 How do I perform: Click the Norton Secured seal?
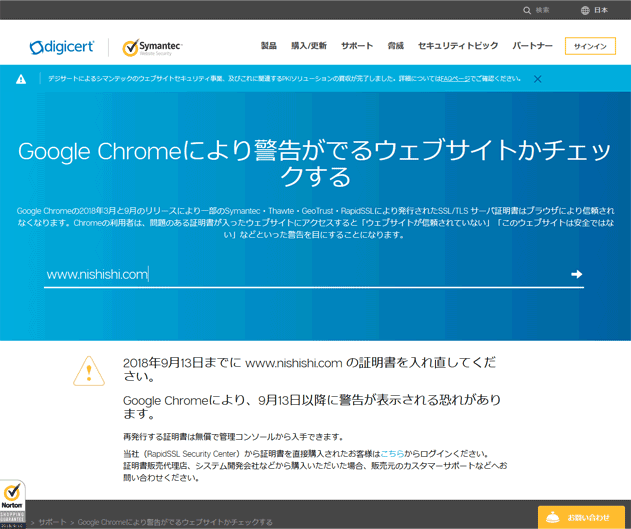[x=12, y=504]
